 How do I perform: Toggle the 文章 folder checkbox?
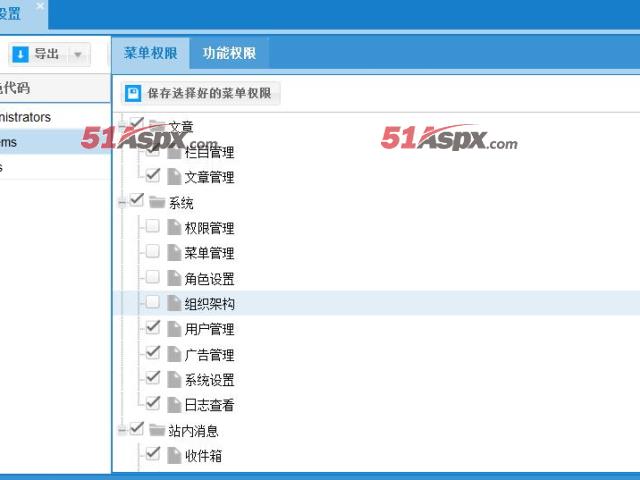136,122
